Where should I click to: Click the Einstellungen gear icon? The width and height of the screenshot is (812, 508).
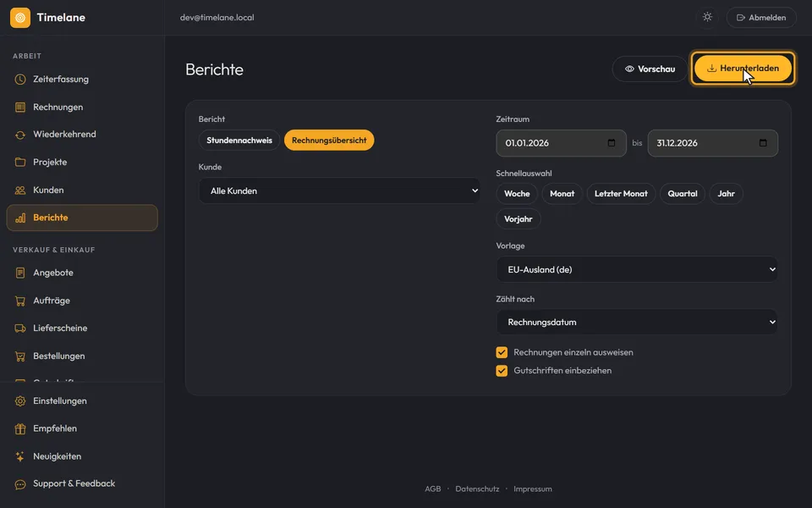(20, 401)
